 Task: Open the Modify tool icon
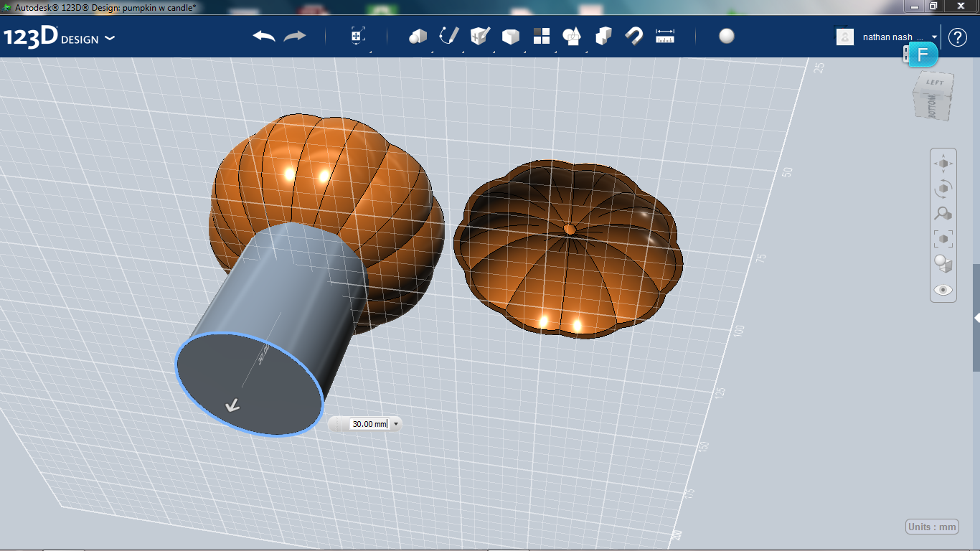[510, 37]
